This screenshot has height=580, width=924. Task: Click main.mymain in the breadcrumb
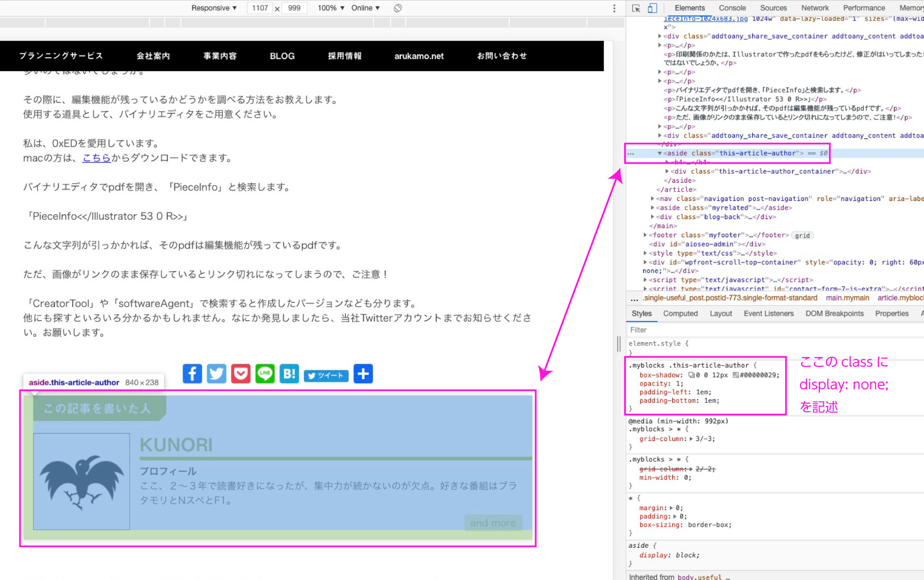(x=847, y=298)
